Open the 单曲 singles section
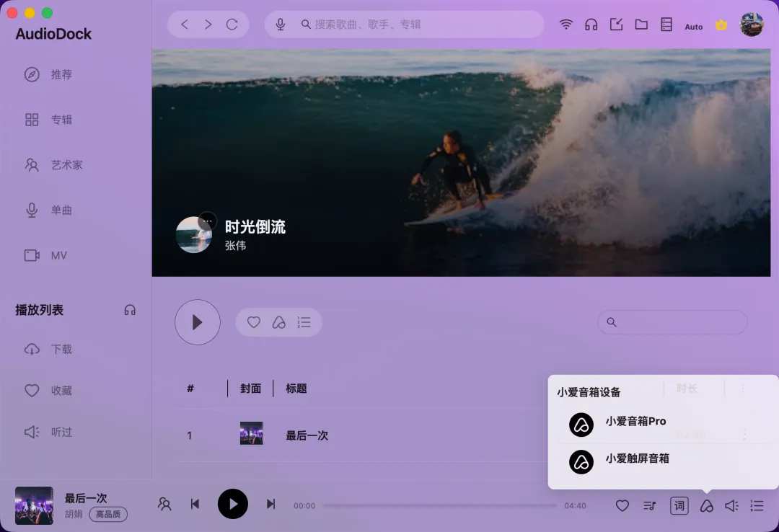Image resolution: width=779 pixels, height=532 pixels. point(48,210)
